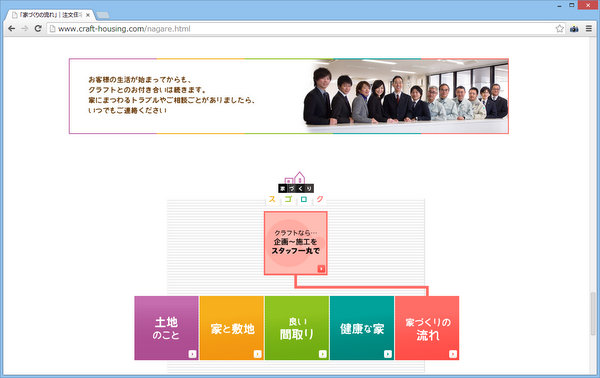Click the browser forward arrow
This screenshot has height=378, width=600.
25,29
